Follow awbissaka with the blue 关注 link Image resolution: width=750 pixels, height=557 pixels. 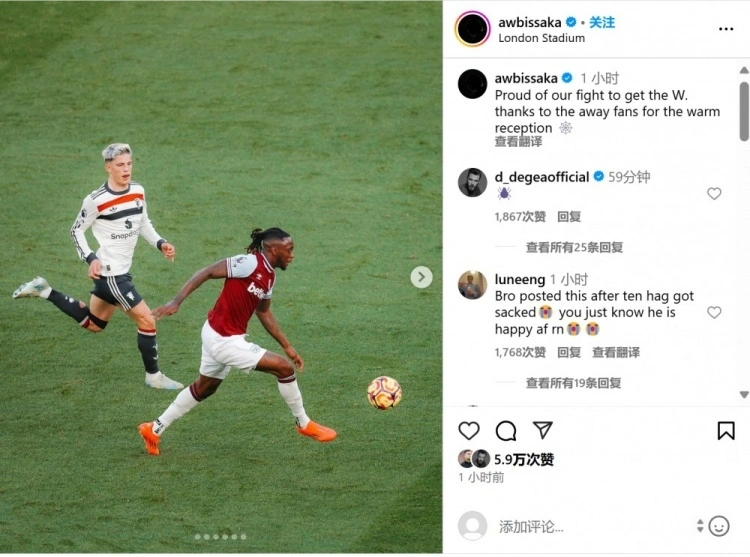(x=602, y=22)
